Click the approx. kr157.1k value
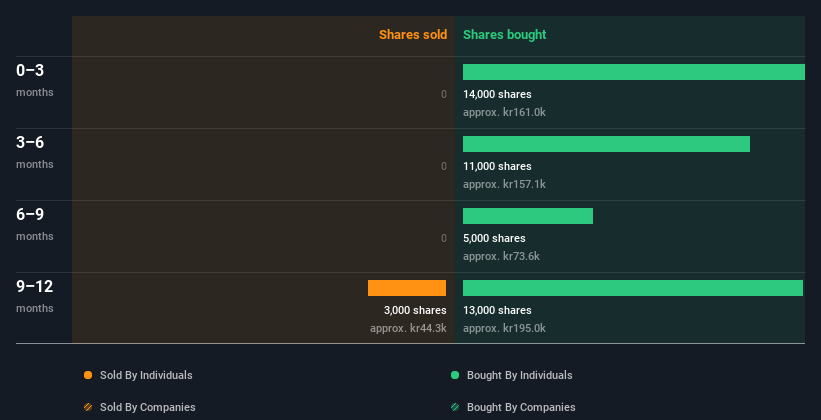This screenshot has height=420, width=821. pyautogui.click(x=504, y=184)
